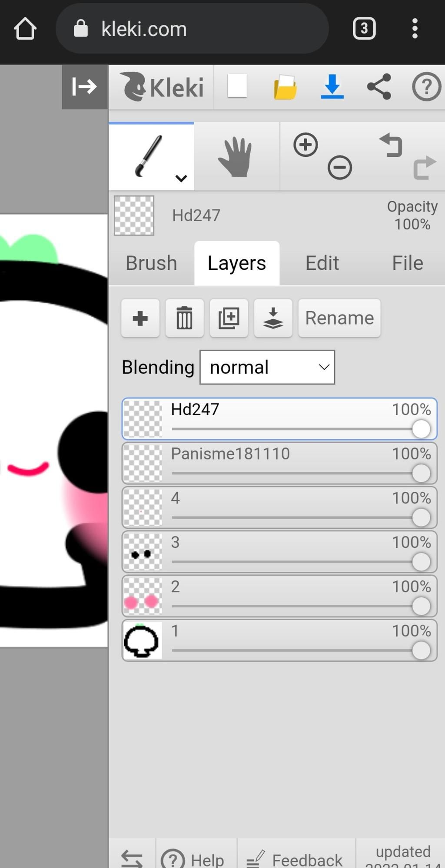Click the Panisme181110 layer thumbnail
Image resolution: width=445 pixels, height=868 pixels.
[x=143, y=463]
